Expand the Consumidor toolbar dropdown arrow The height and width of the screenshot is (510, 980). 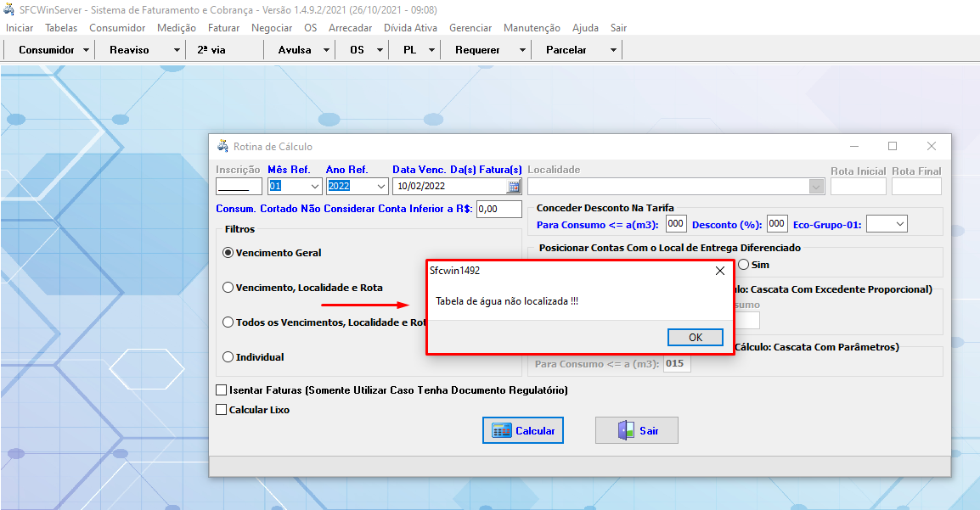(87, 50)
